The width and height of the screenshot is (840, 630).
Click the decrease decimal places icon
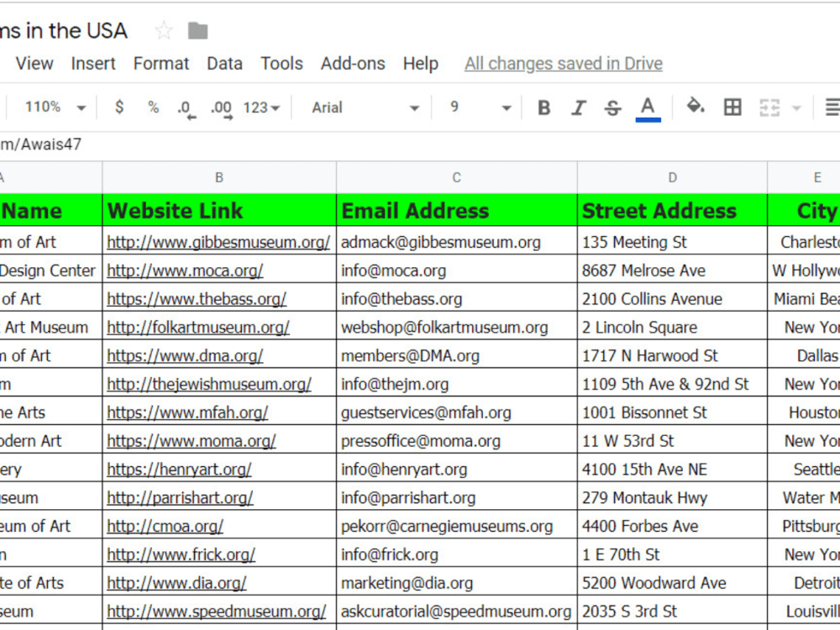184,108
